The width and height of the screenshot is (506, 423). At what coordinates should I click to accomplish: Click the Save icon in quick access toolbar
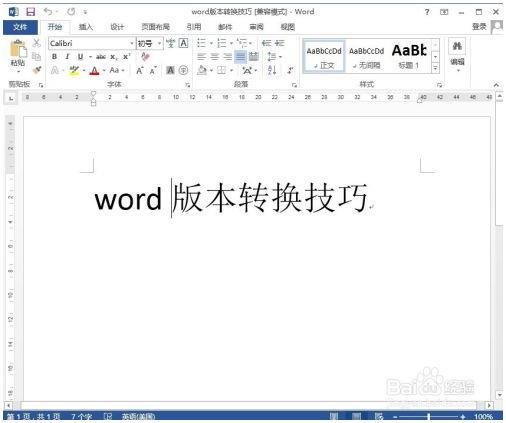pyautogui.click(x=31, y=12)
